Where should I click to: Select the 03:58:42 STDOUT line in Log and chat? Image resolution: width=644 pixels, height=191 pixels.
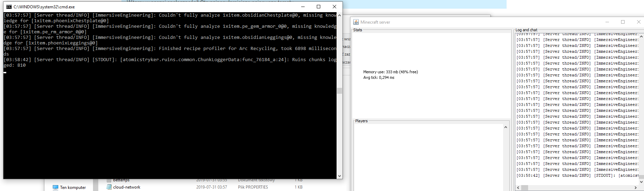(577, 176)
